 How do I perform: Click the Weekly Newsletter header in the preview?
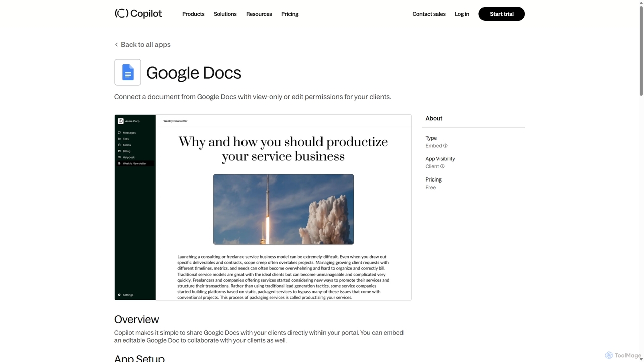[x=175, y=121]
